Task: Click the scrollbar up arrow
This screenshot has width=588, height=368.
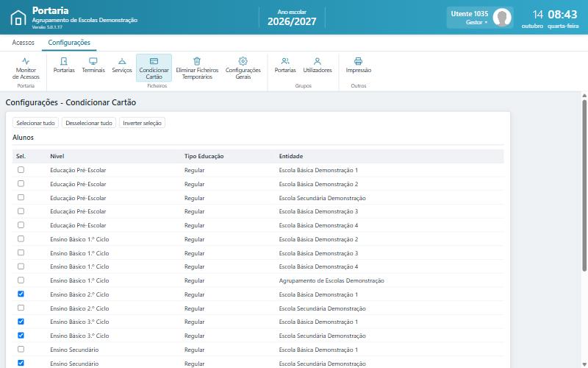Action: coord(584,96)
